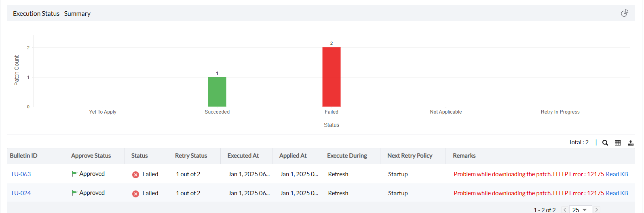Open Read KB link in TU-024 row
644x213 pixels.
click(x=617, y=193)
